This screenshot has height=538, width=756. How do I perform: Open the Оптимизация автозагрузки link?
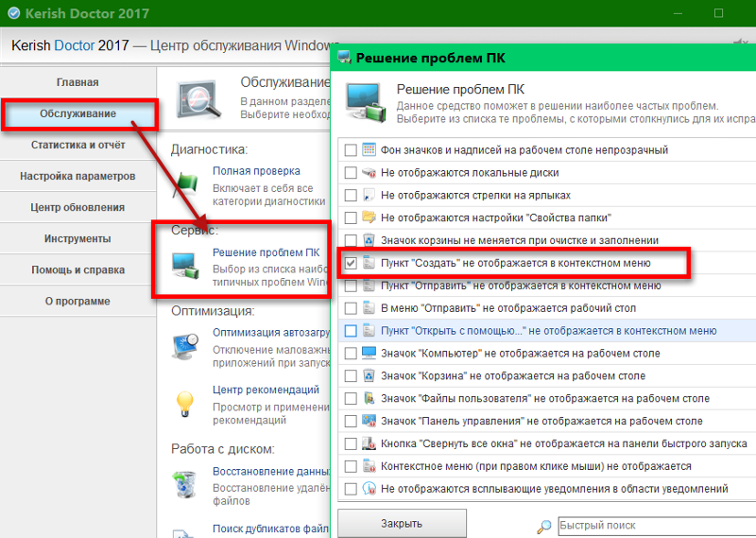271,333
